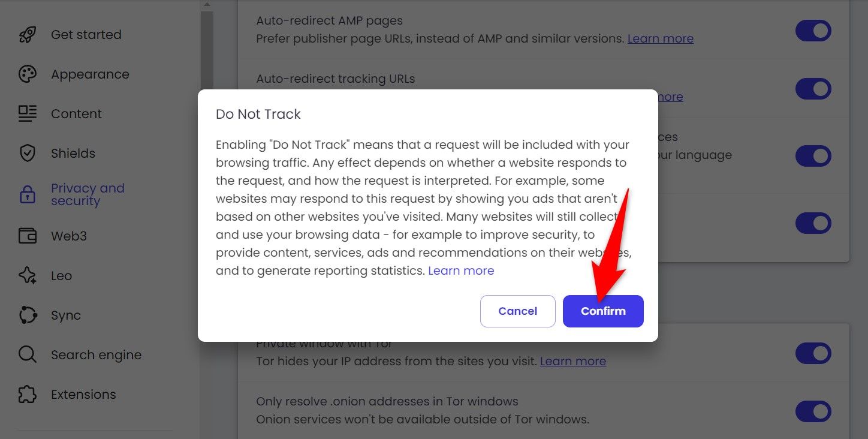Open the Search engine settings section

[x=96, y=354]
